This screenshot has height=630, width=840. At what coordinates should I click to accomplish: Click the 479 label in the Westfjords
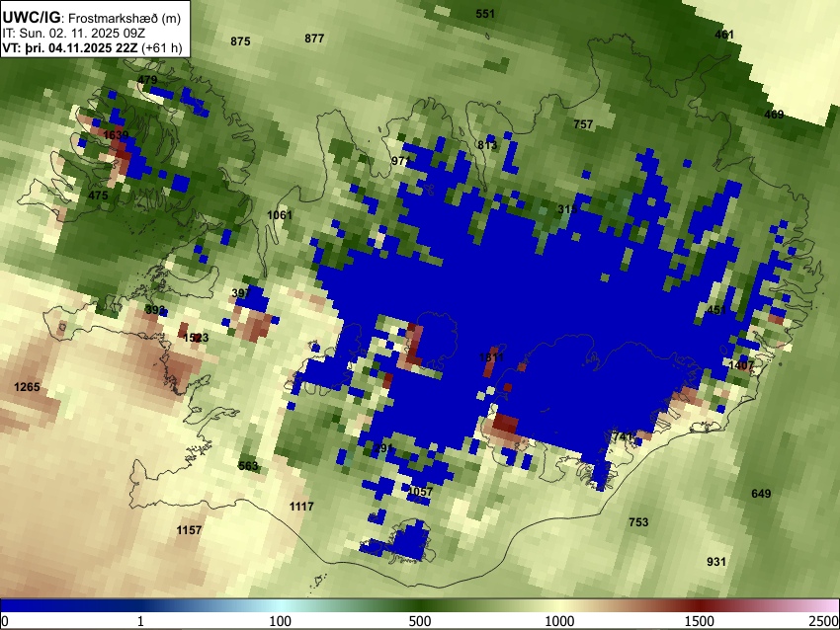pyautogui.click(x=147, y=80)
